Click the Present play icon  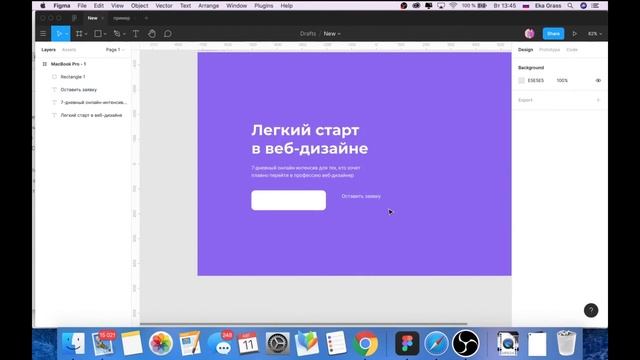574,34
